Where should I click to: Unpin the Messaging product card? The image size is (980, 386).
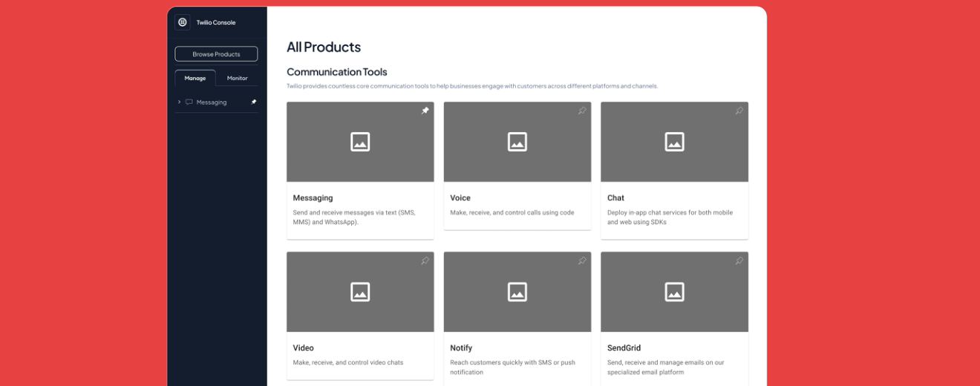click(425, 111)
